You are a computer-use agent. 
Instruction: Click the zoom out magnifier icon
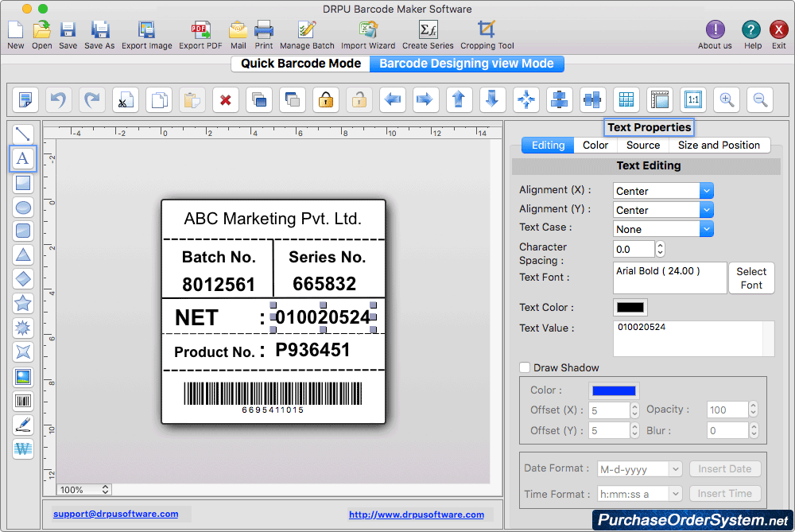[x=760, y=99]
